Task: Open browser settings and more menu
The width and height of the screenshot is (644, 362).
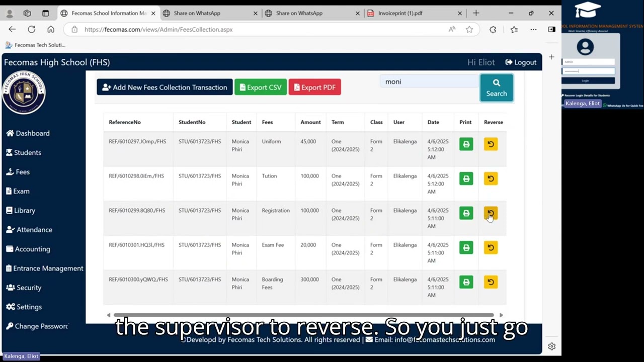Action: pyautogui.click(x=533, y=30)
